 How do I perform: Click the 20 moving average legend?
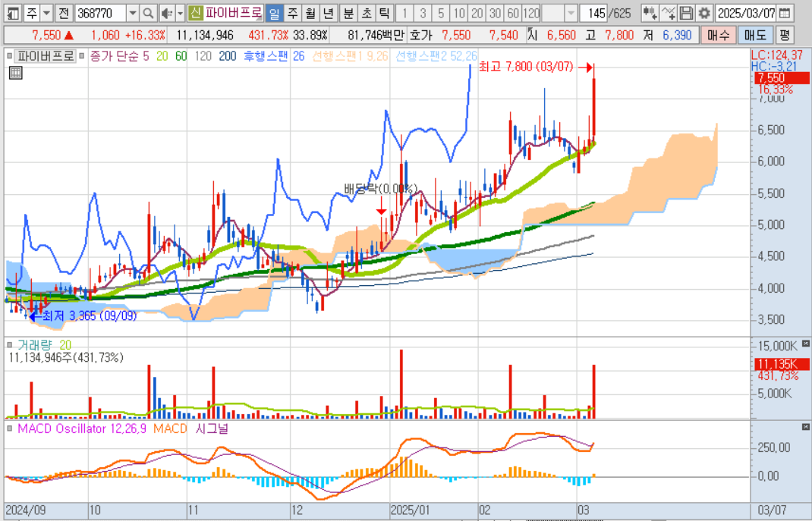[x=162, y=56]
